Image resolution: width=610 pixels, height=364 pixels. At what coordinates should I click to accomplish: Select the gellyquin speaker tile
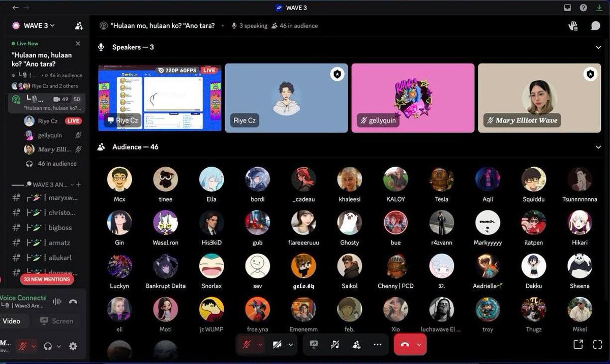tap(413, 98)
